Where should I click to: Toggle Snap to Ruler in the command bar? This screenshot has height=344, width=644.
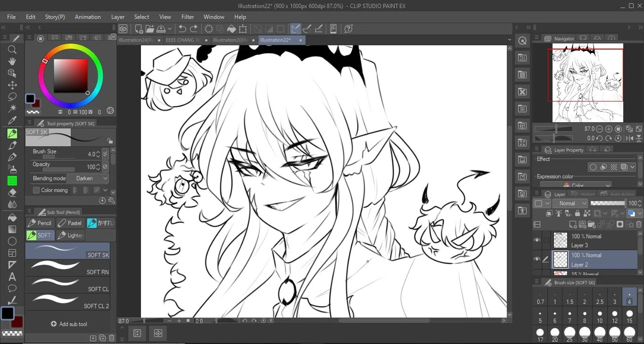296,29
